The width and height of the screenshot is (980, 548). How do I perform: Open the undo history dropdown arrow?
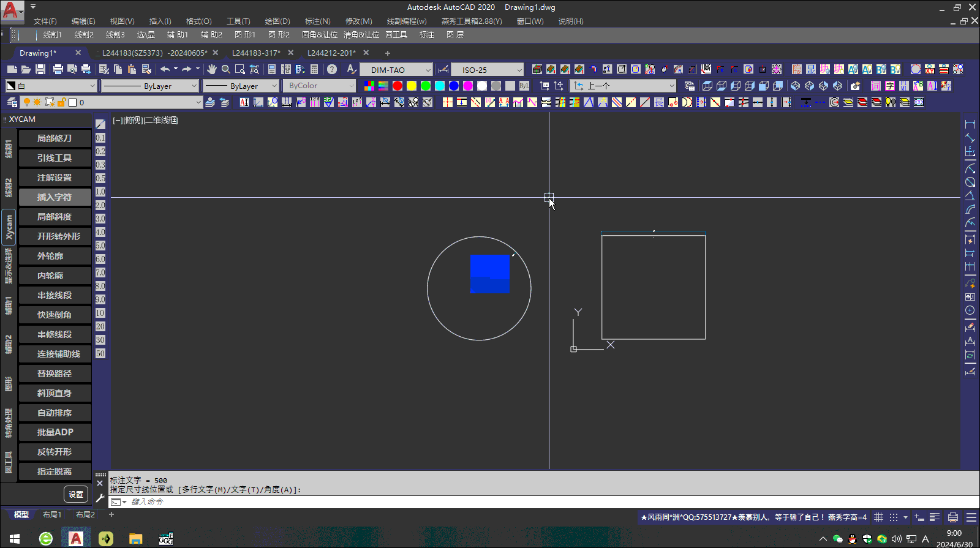point(175,69)
